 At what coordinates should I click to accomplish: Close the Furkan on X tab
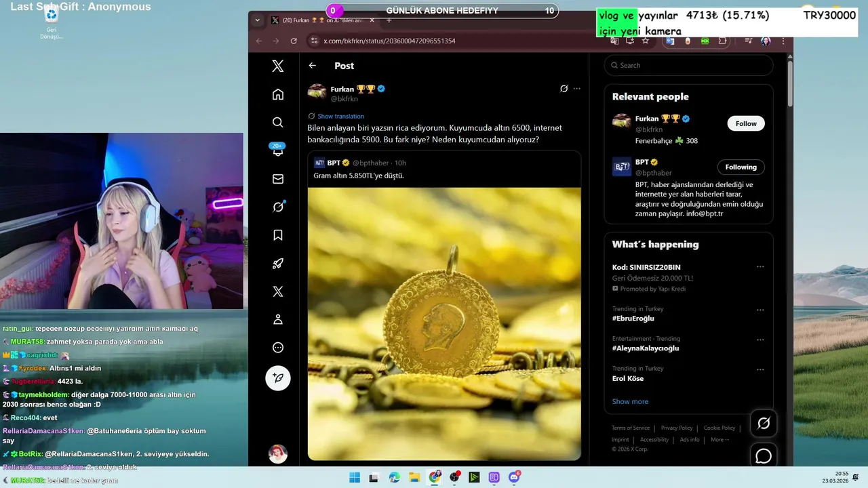click(x=372, y=20)
